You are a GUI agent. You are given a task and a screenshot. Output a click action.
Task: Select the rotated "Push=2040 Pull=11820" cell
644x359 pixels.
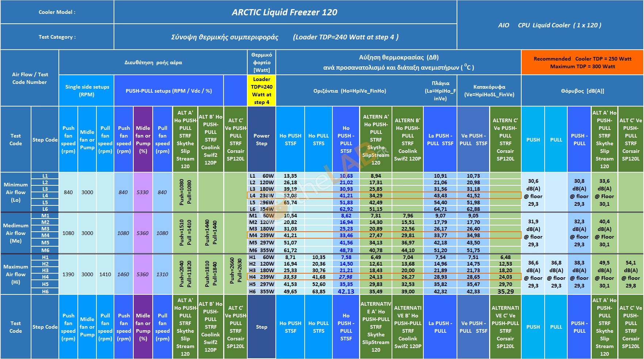tap(185, 274)
